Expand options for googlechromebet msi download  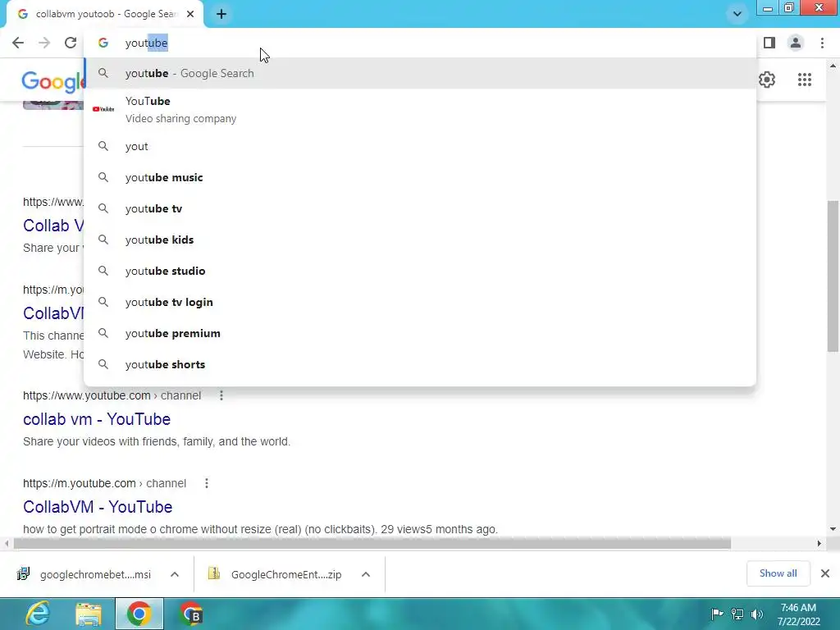pos(175,574)
